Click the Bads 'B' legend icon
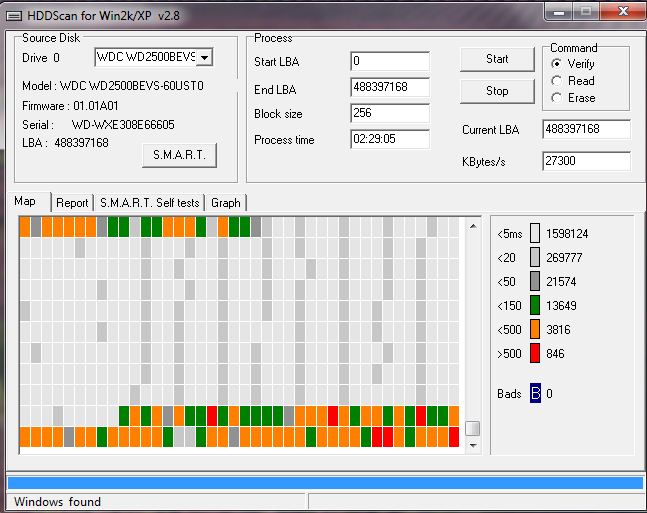 [x=535, y=393]
